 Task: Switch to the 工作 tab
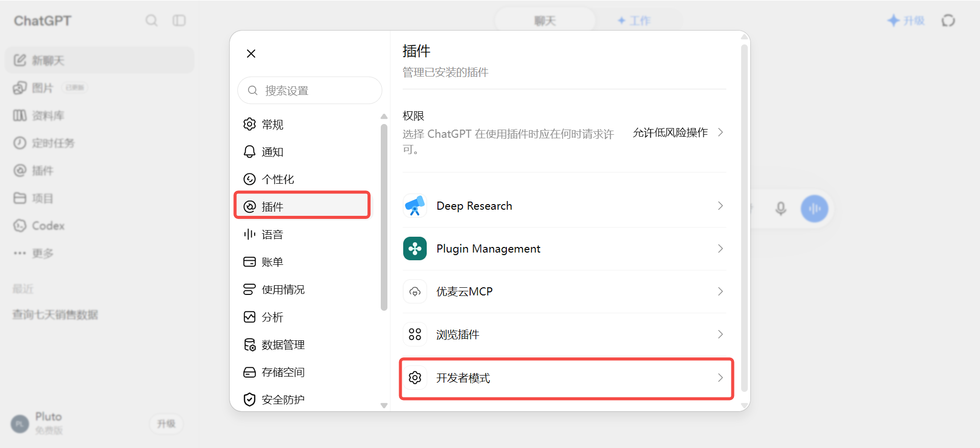coord(633,20)
